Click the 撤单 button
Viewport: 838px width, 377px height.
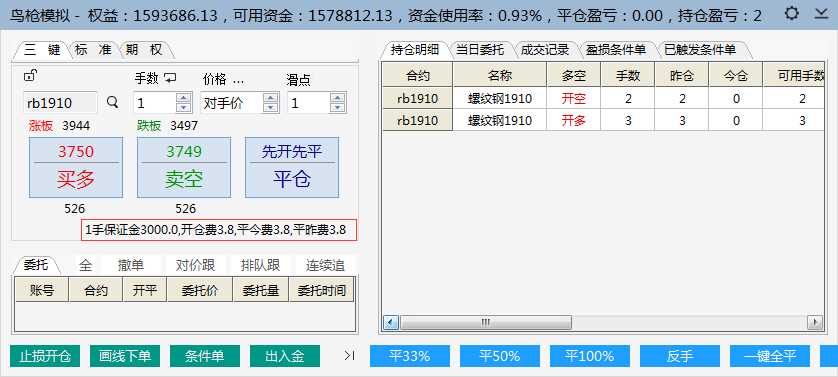pyautogui.click(x=131, y=265)
